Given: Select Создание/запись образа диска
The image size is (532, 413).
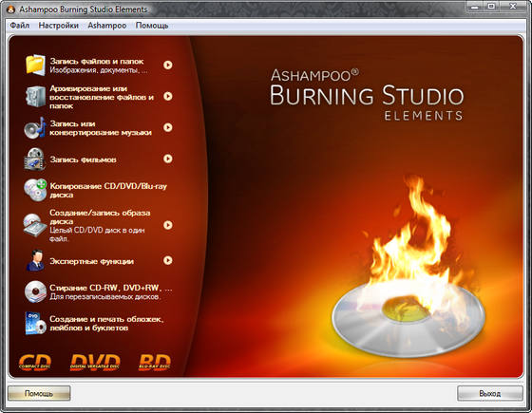Looking at the screenshot, I should [100, 217].
